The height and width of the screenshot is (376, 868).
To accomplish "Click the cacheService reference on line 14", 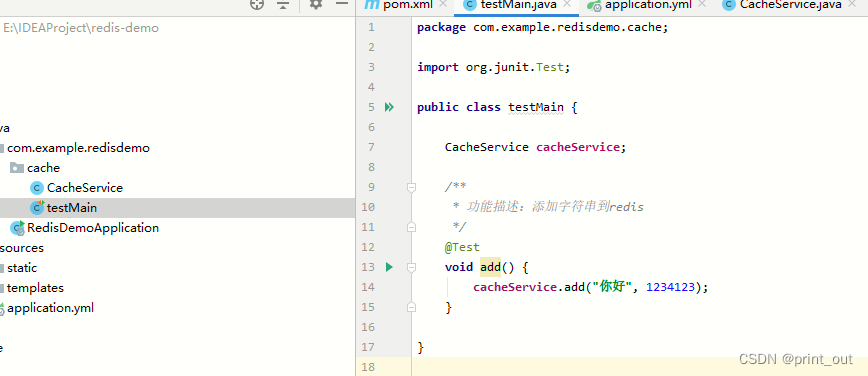I will pos(514,287).
